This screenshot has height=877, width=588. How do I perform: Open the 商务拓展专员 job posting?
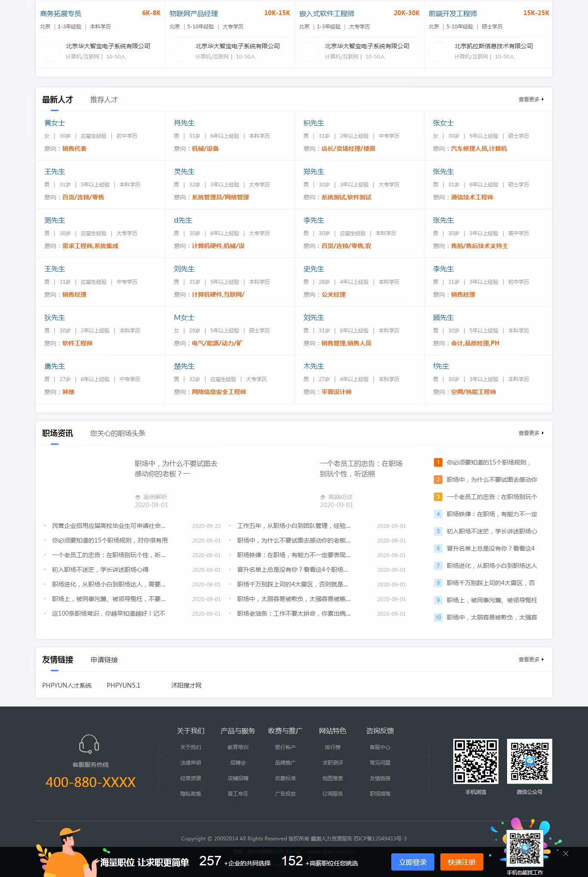61,14
